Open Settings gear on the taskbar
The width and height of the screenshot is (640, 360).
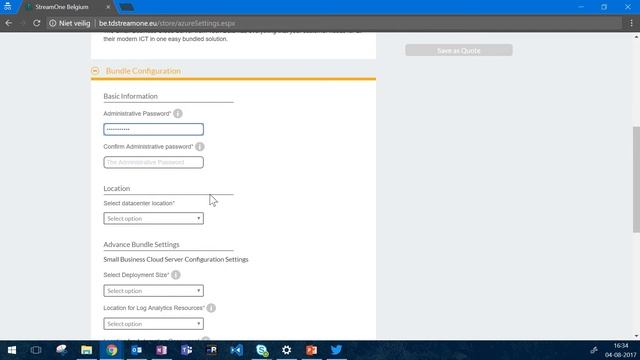point(287,350)
